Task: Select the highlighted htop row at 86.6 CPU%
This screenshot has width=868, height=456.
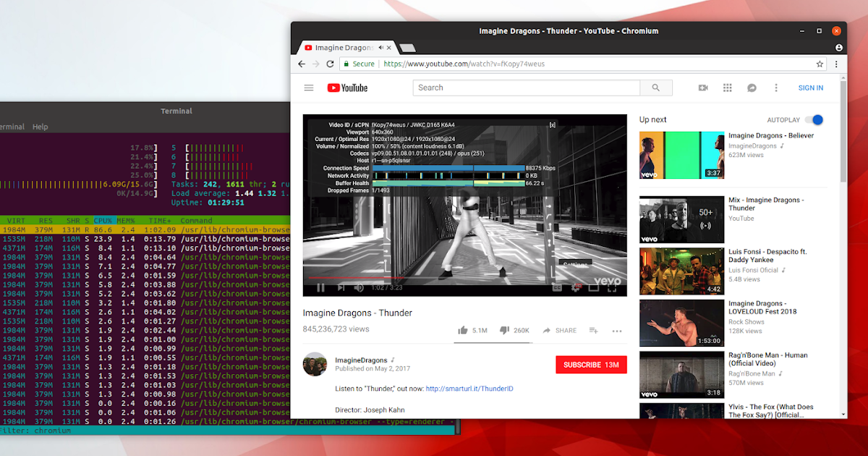Action: [145, 229]
